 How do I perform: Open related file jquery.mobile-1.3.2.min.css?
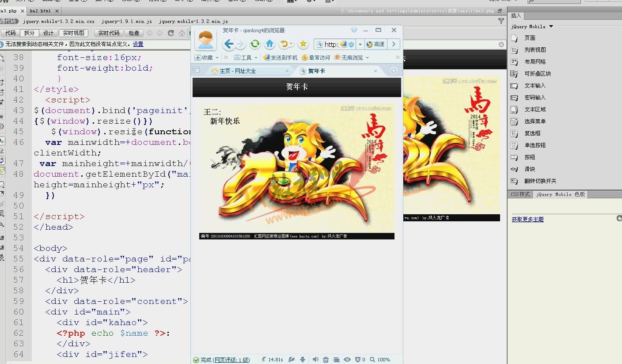tap(58, 21)
